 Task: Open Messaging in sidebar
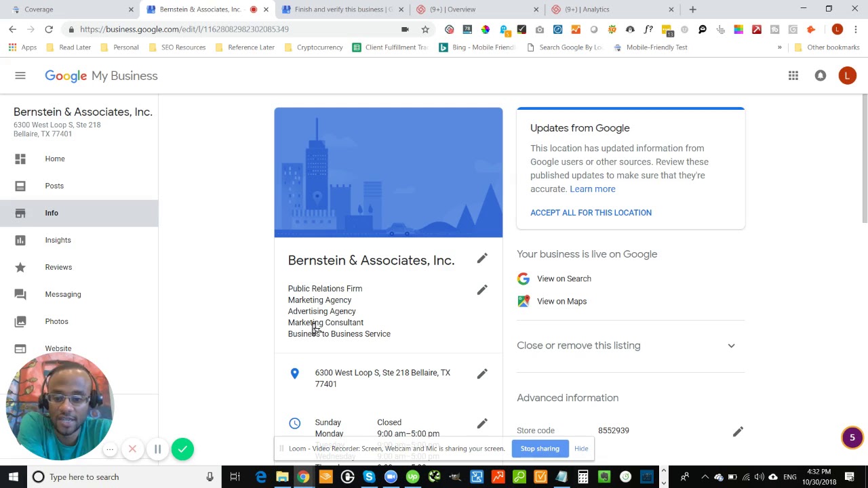pyautogui.click(x=79, y=294)
